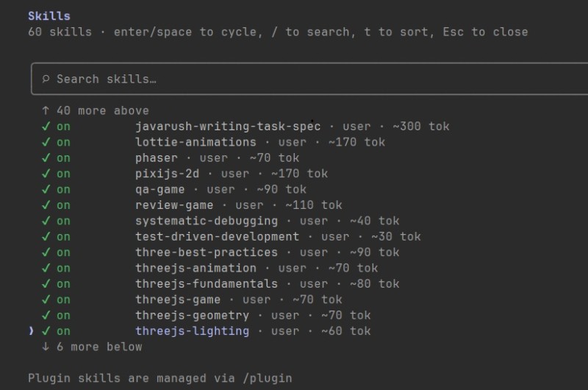Click the 'user' source label for phaser

pyautogui.click(x=213, y=158)
